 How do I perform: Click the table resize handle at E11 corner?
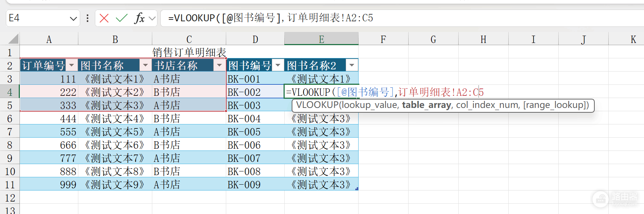point(357,189)
